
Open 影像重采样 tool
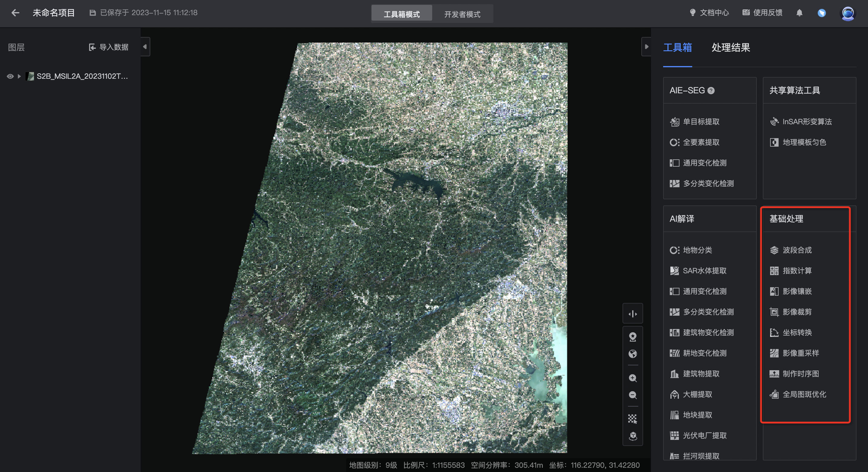point(794,353)
